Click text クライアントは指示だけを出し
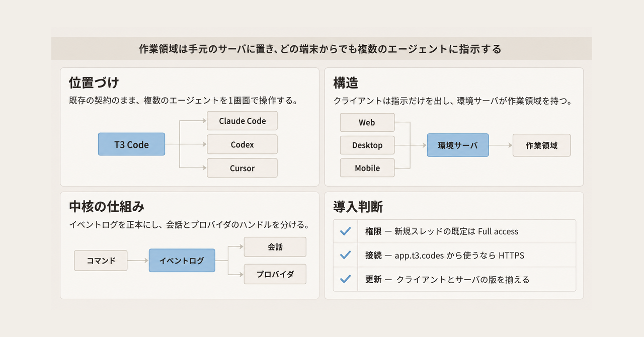This screenshot has width=644, height=337. pyautogui.click(x=392, y=101)
